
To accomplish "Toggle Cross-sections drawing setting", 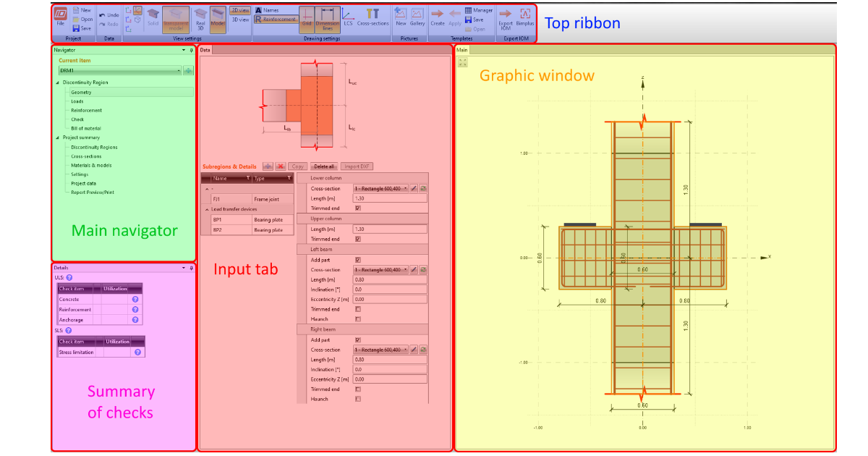I will (x=373, y=17).
